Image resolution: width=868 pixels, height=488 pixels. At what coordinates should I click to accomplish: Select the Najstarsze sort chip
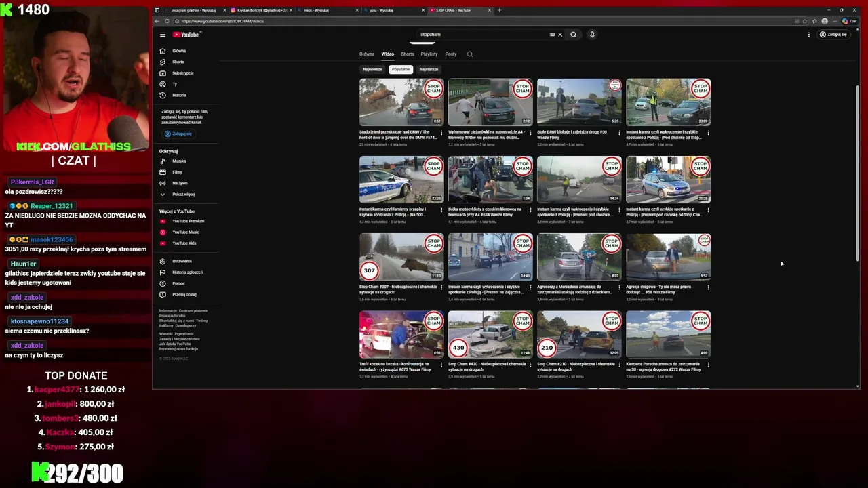[x=429, y=69]
